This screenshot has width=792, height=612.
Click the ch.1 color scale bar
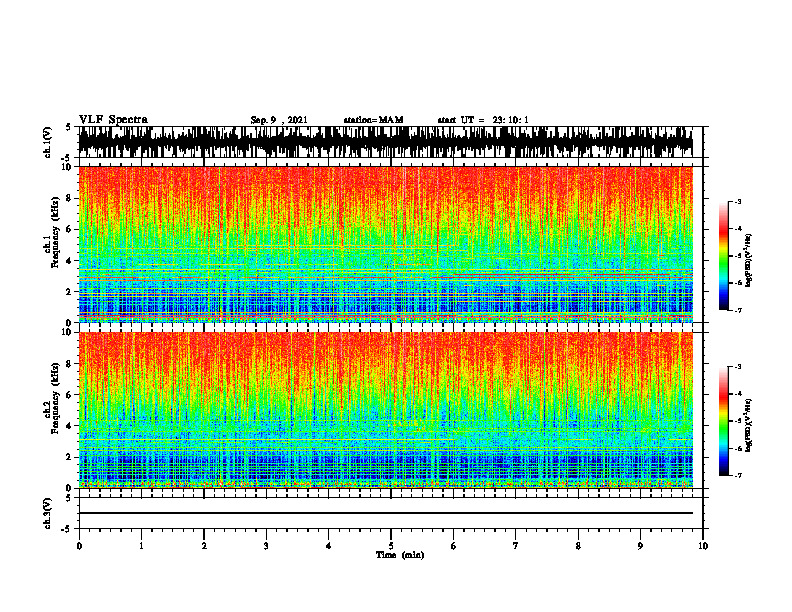point(723,256)
